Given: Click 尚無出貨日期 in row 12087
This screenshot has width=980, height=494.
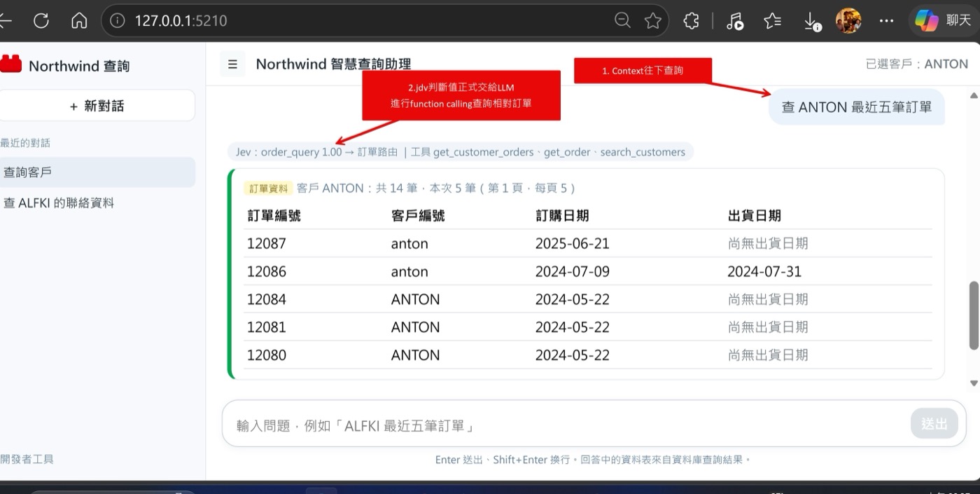Looking at the screenshot, I should click(x=768, y=244).
